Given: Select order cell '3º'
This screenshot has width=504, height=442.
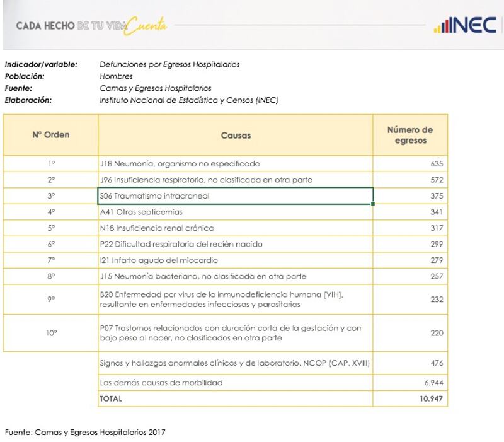Looking at the screenshot, I should click(51, 196).
